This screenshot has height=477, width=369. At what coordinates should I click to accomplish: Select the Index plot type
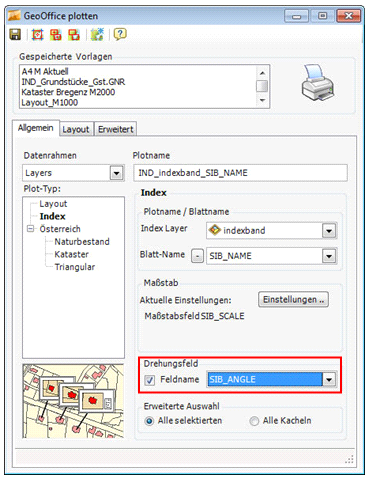52,216
